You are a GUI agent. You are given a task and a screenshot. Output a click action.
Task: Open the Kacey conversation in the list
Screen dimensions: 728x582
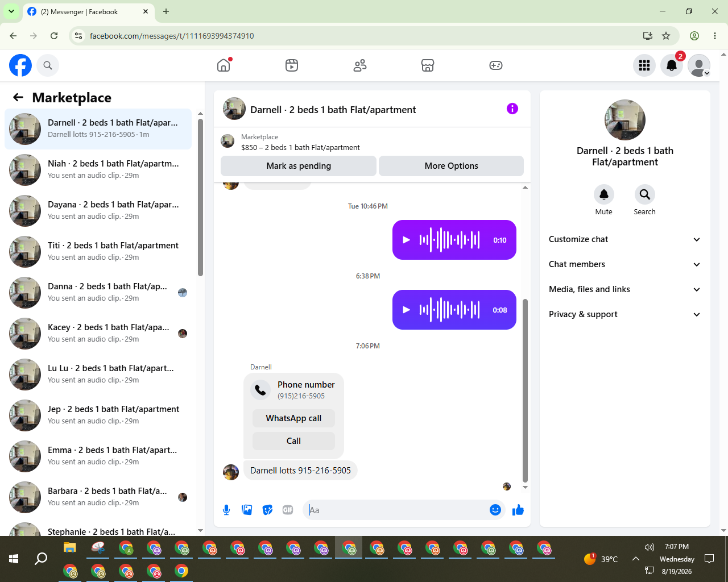click(98, 334)
